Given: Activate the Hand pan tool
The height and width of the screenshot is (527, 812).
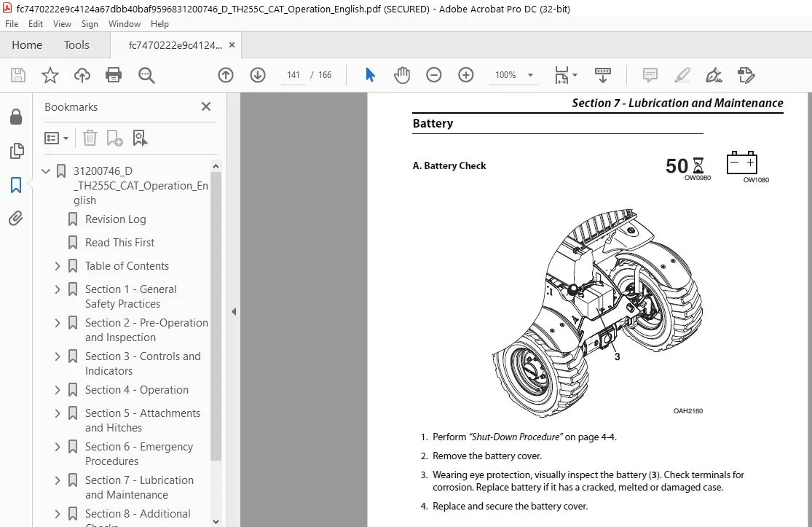Looking at the screenshot, I should coord(402,75).
